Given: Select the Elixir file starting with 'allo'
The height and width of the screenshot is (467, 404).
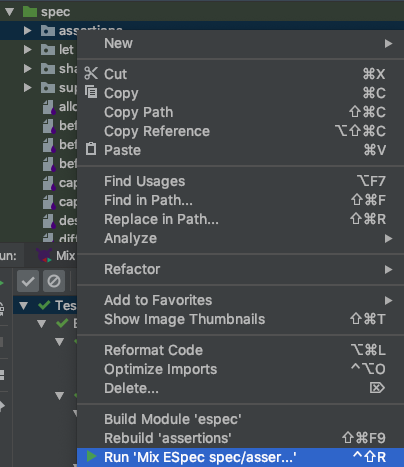Looking at the screenshot, I should pos(60,107).
